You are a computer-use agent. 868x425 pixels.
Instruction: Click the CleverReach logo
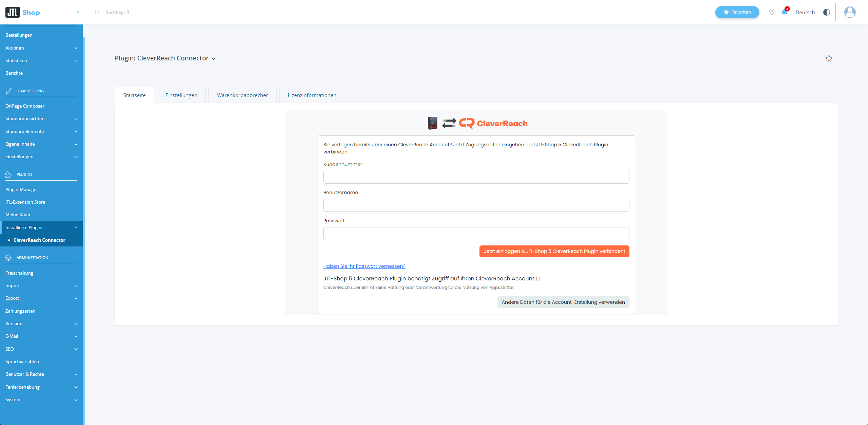click(x=493, y=123)
